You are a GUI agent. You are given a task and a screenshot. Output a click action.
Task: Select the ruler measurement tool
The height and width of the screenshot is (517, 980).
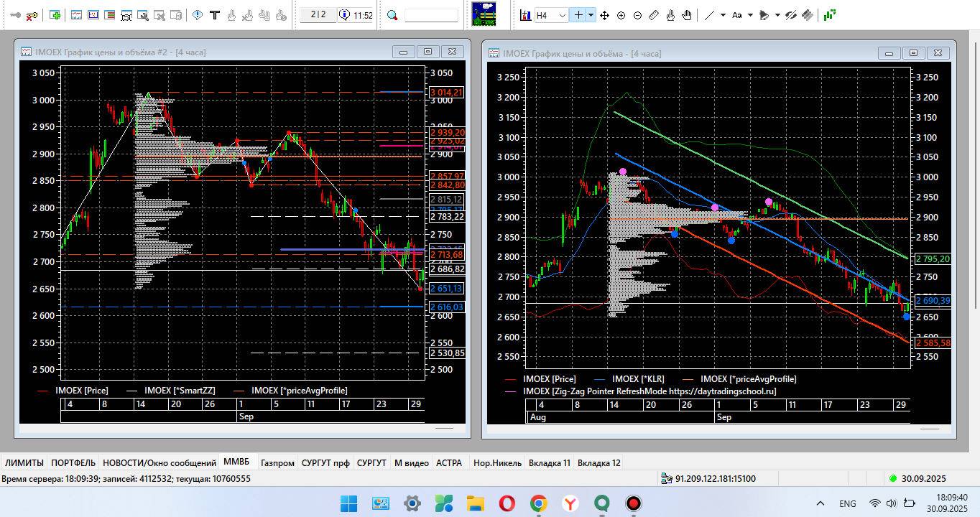pos(654,15)
